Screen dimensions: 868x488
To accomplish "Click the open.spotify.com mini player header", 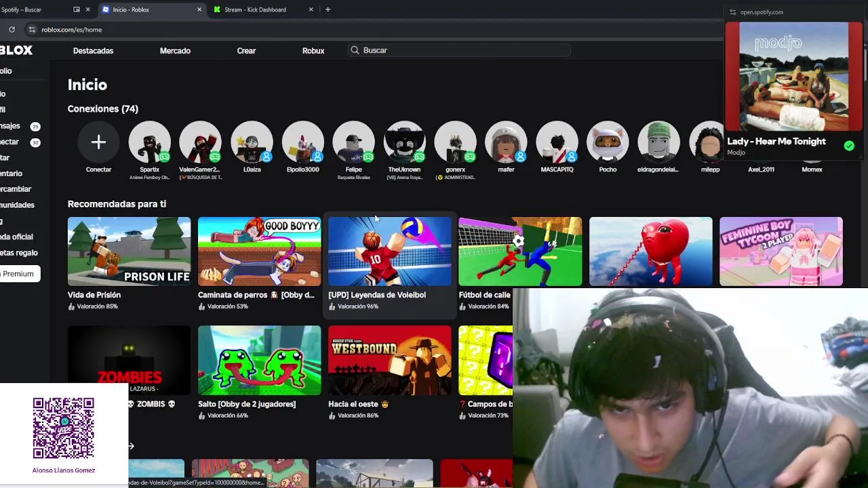I will 762,12.
